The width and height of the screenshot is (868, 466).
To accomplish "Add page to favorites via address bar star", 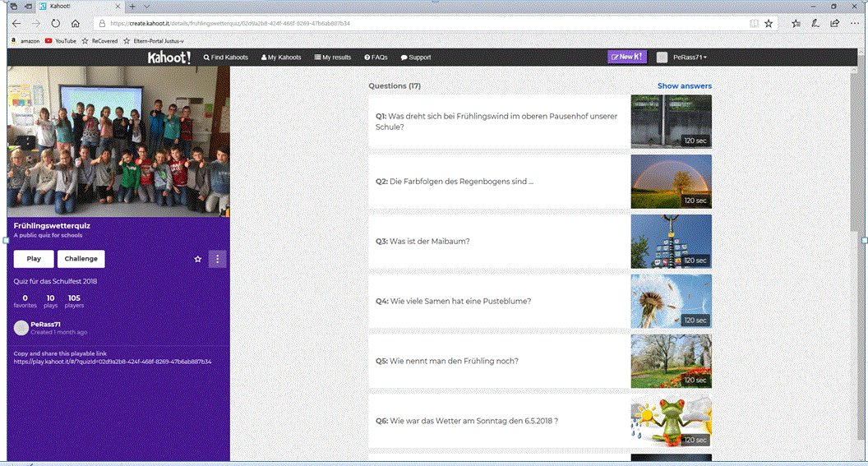I will tap(769, 24).
